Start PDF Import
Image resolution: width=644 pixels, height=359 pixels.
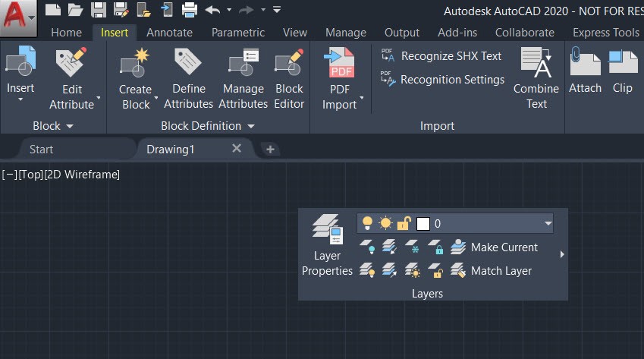tap(339, 78)
